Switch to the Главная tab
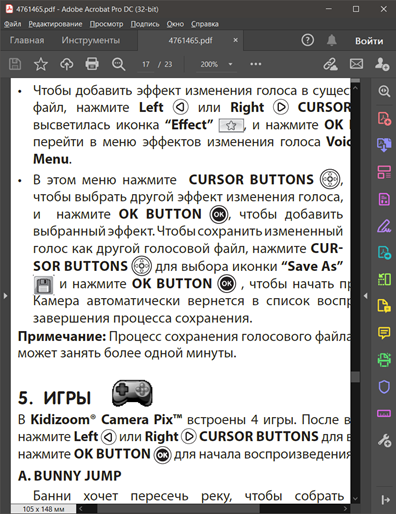Viewport: 396px width, 514px height. 27,40
